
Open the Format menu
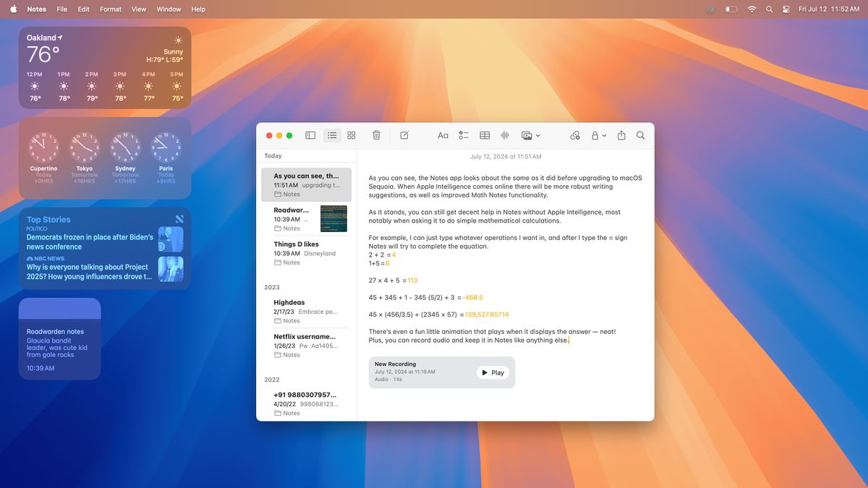pyautogui.click(x=111, y=9)
